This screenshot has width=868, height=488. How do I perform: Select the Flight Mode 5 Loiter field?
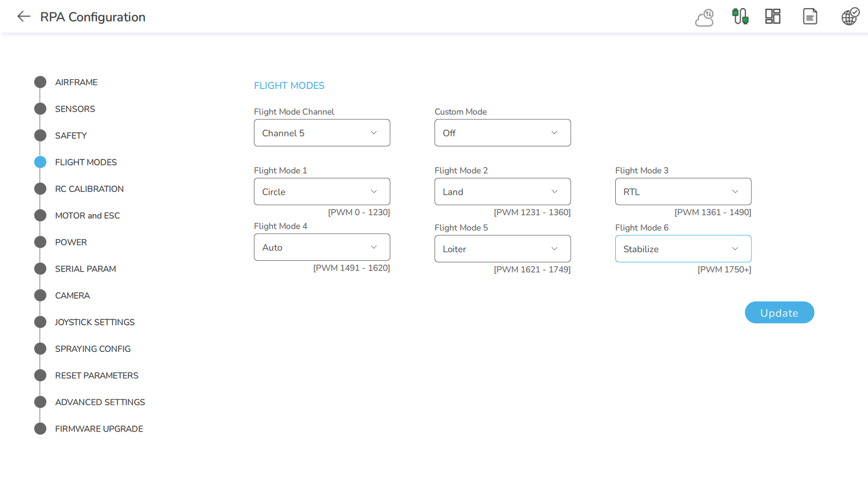click(x=502, y=249)
